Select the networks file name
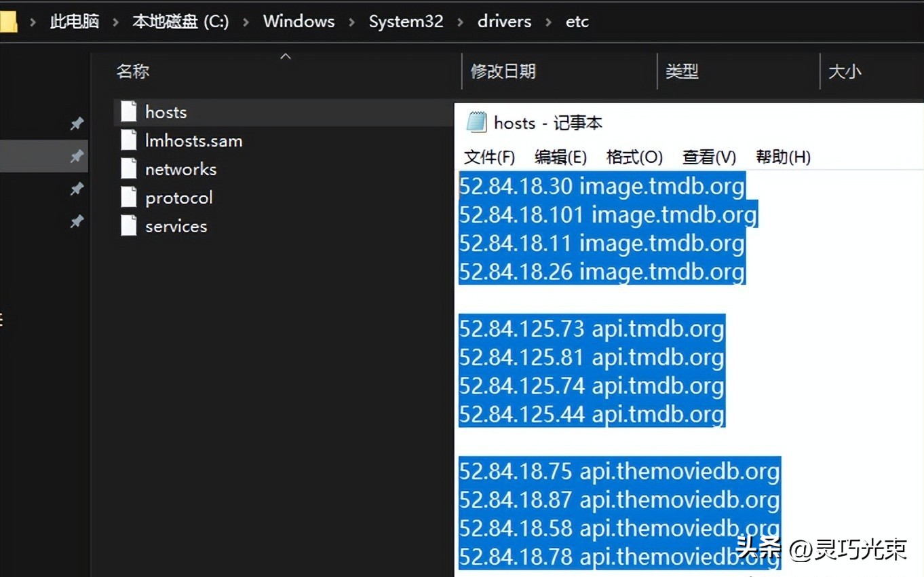 pyautogui.click(x=180, y=169)
